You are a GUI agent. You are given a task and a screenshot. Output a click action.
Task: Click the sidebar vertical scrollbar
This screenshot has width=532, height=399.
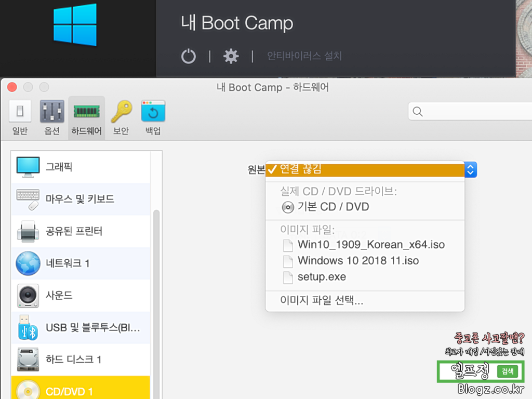[x=156, y=304]
